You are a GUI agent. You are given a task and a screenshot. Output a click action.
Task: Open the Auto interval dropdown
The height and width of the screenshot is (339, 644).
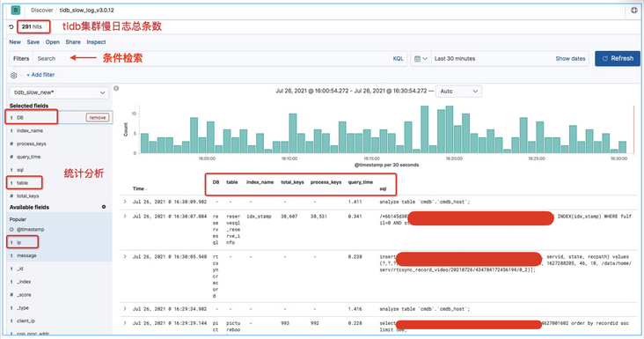pyautogui.click(x=458, y=92)
